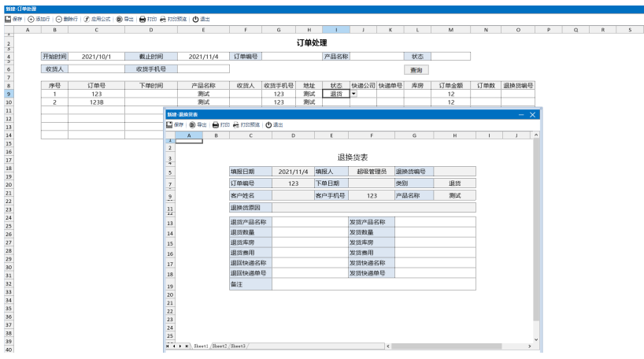Click the 应用公式 (apply formula) icon
644x359 pixels.
(x=87, y=18)
